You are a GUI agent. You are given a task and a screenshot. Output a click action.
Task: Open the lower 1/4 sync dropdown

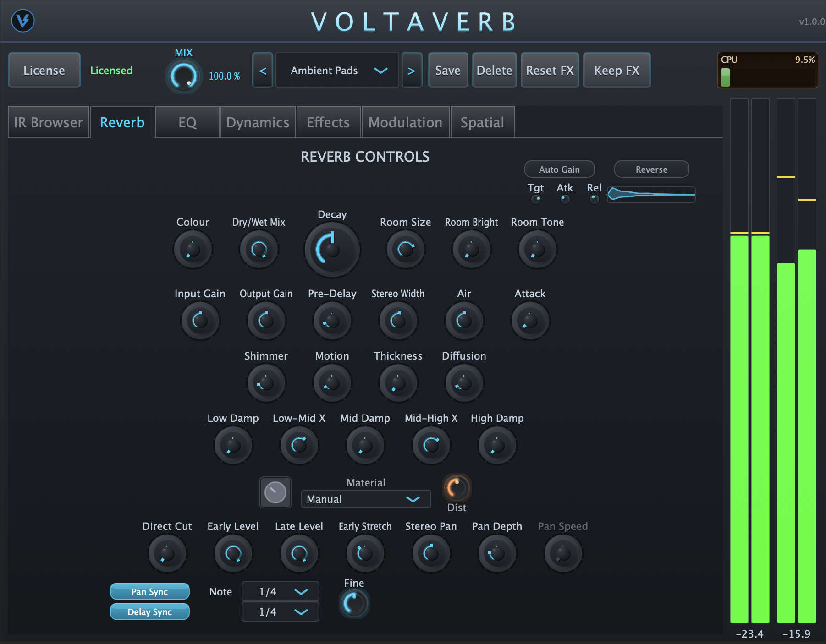tap(281, 611)
